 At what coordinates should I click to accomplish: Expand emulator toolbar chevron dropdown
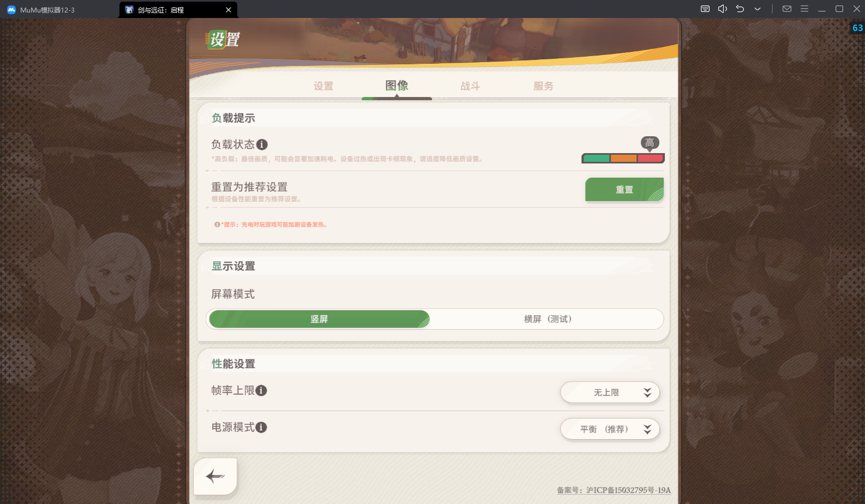coord(758,9)
